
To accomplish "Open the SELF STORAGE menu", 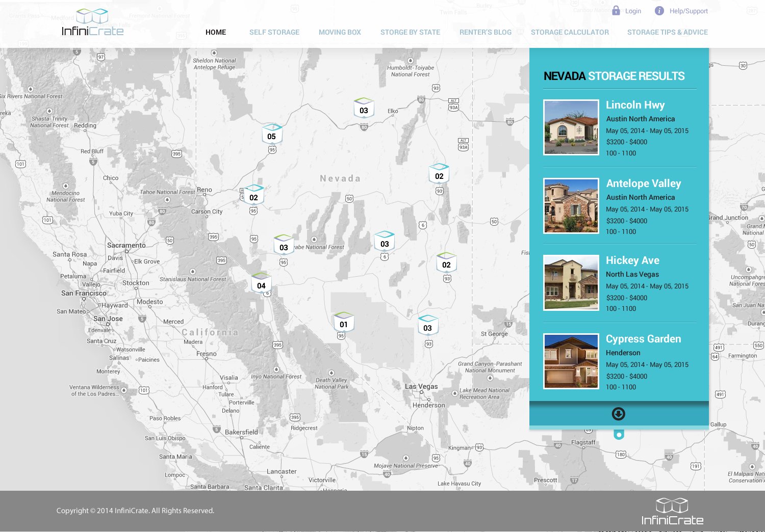I will point(274,32).
